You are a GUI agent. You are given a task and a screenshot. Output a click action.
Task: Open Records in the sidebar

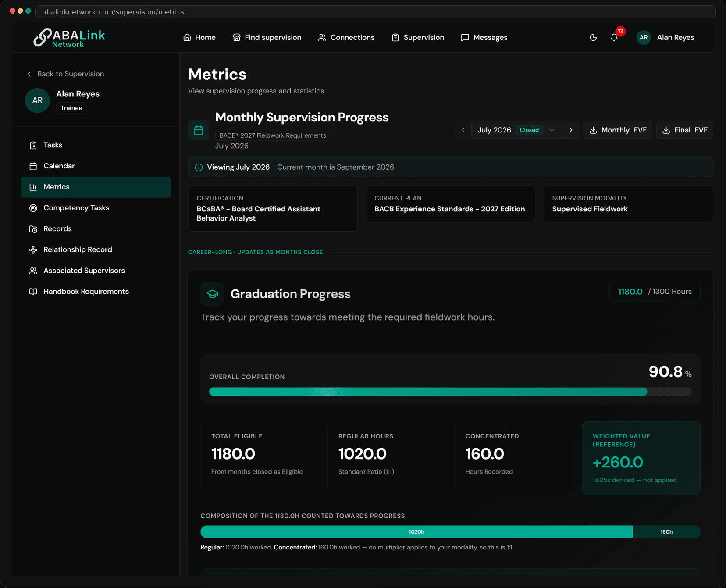pos(96,229)
